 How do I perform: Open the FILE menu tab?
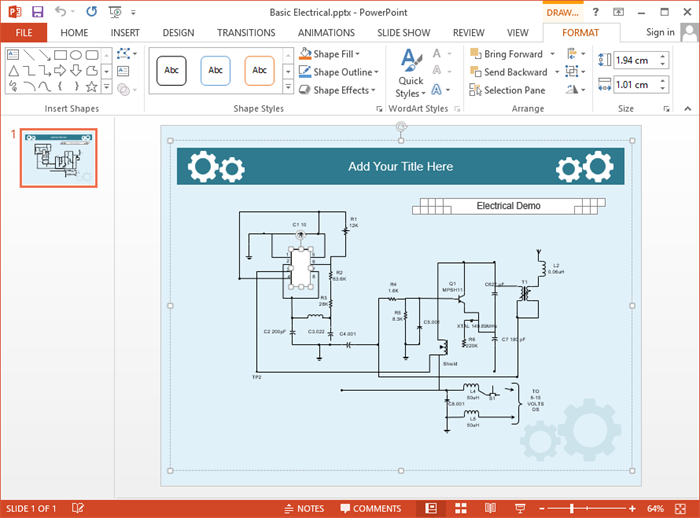coord(24,32)
